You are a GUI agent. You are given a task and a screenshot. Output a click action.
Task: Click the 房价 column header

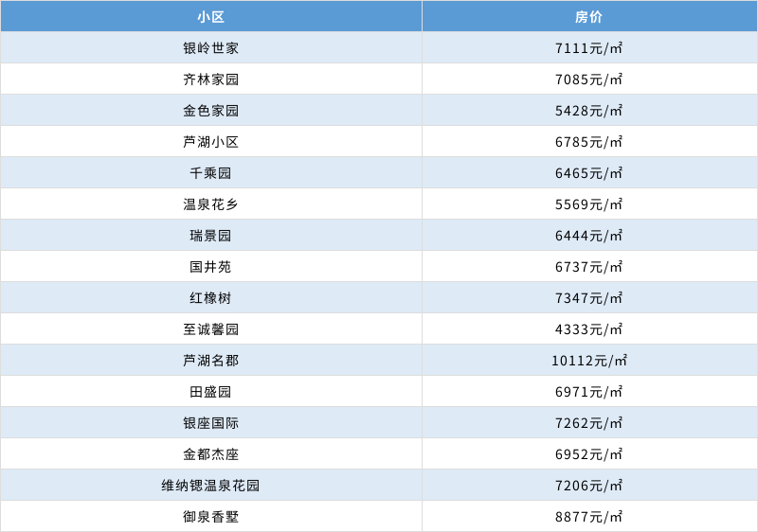click(588, 16)
